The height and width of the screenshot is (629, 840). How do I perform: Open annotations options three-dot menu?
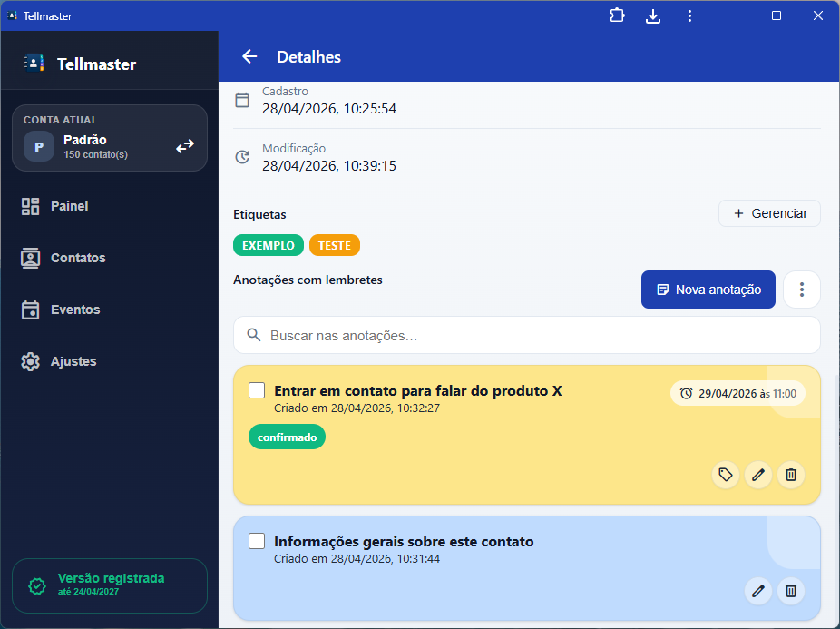802,290
